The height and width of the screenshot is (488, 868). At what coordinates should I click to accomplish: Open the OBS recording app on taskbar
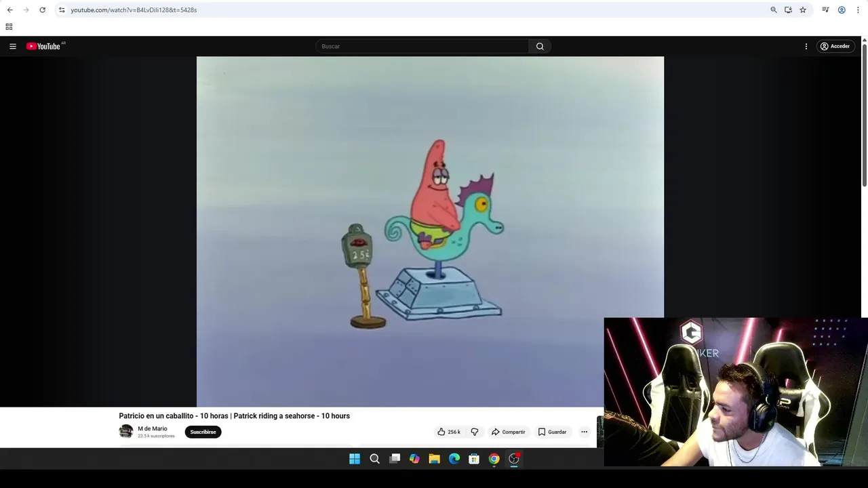click(514, 459)
